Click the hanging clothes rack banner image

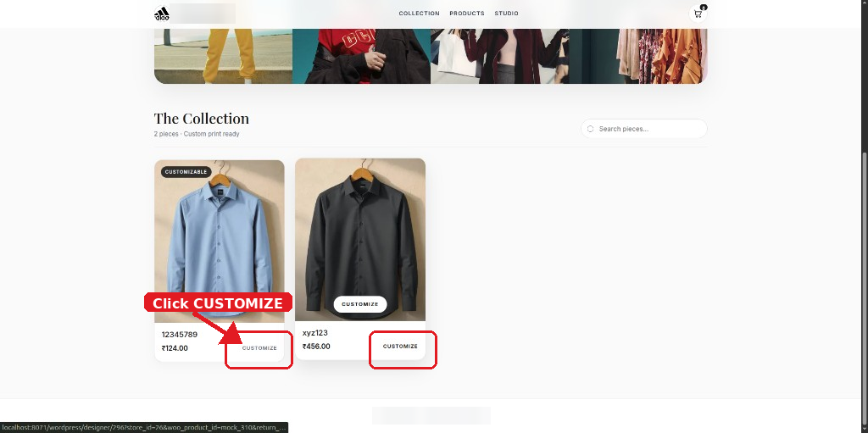coord(638,56)
